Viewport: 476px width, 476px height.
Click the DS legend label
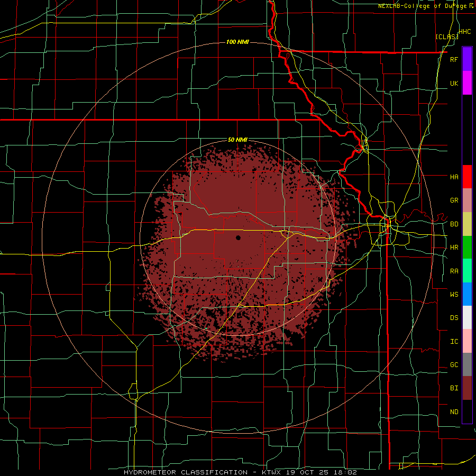(x=454, y=318)
